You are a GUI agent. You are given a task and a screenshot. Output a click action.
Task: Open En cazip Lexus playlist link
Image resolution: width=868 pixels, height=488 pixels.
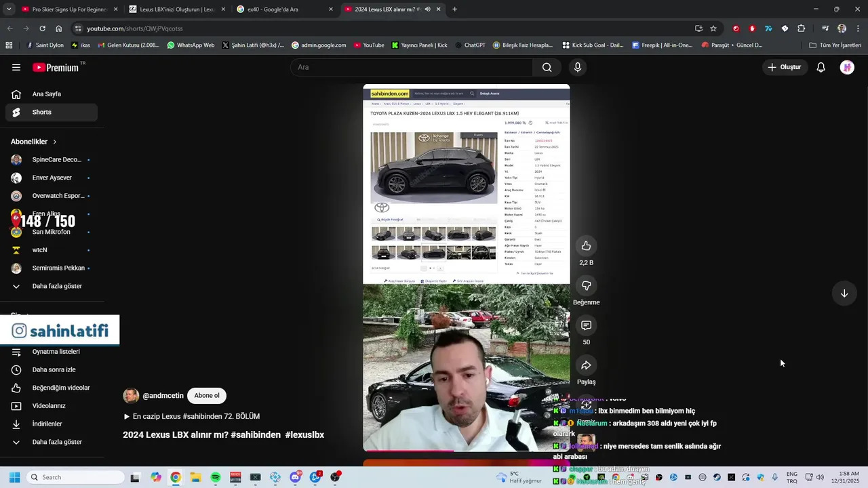191,416
